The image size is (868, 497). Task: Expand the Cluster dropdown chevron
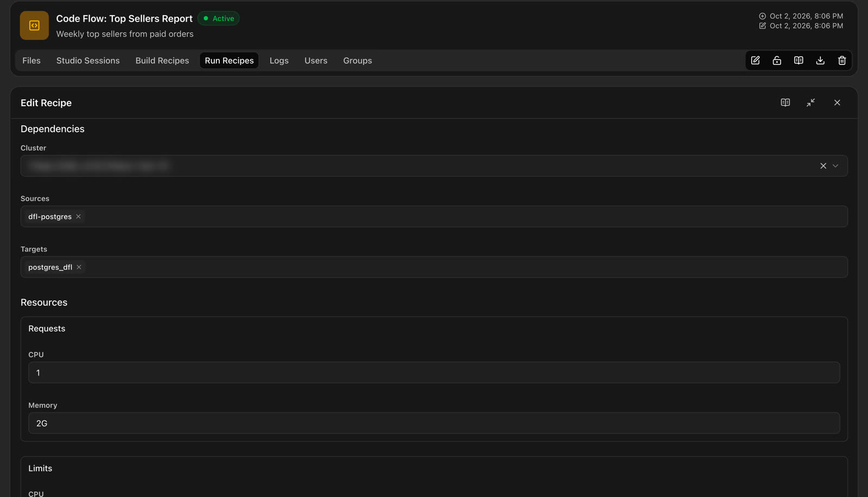pos(835,166)
